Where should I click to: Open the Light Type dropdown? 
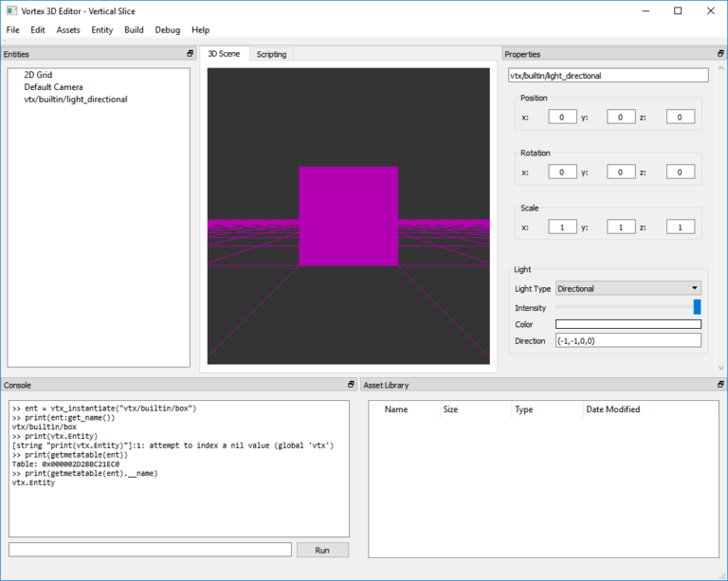pos(628,288)
